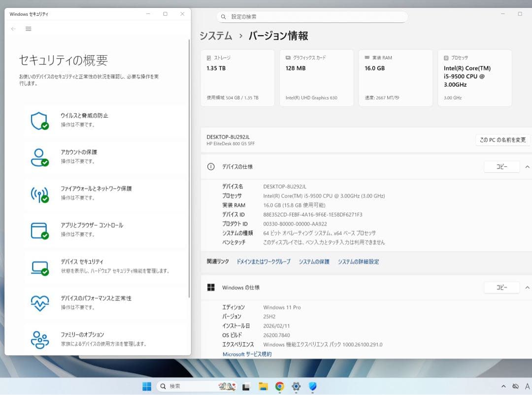This screenshot has width=532, height=395.
Task: Select the product ID 00330-80000-00000-AA922
Action: click(295, 224)
